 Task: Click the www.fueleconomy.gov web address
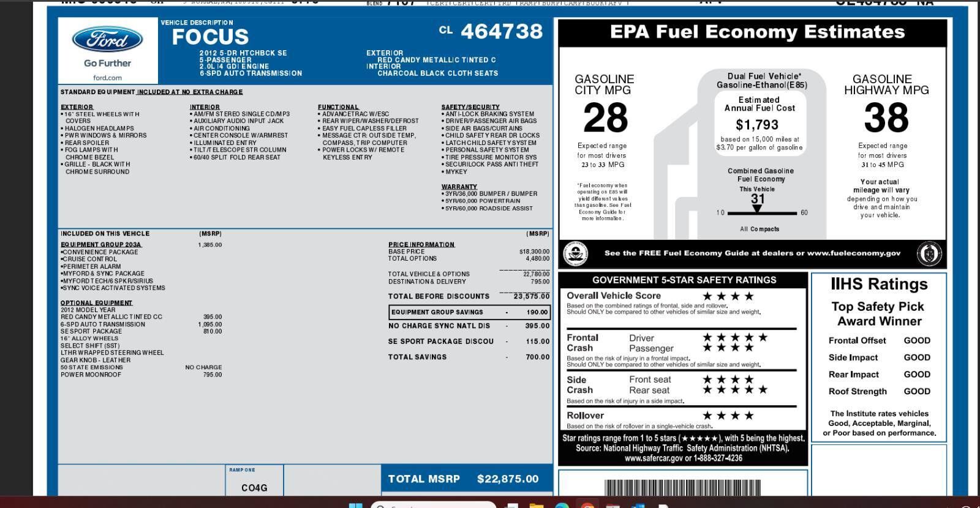(x=853, y=253)
